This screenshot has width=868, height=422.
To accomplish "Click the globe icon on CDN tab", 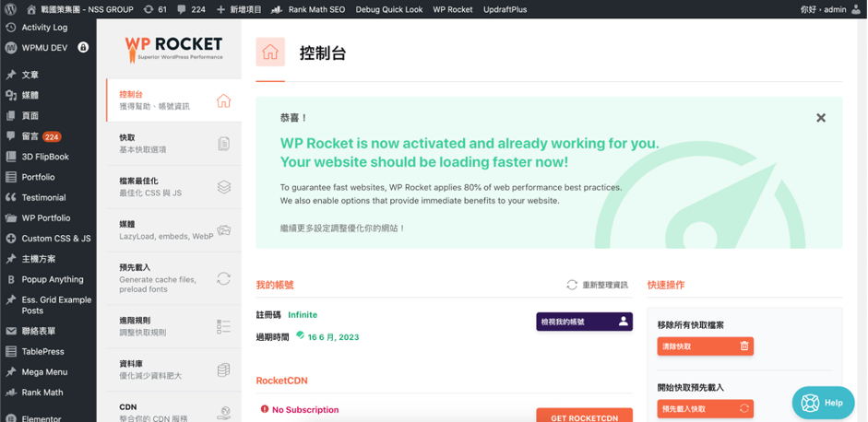I will 224,413.
